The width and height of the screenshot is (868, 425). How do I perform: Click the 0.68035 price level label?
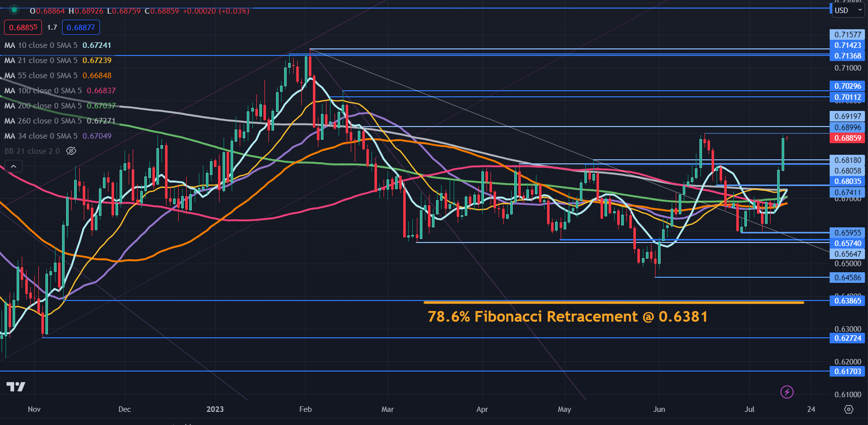pos(847,181)
